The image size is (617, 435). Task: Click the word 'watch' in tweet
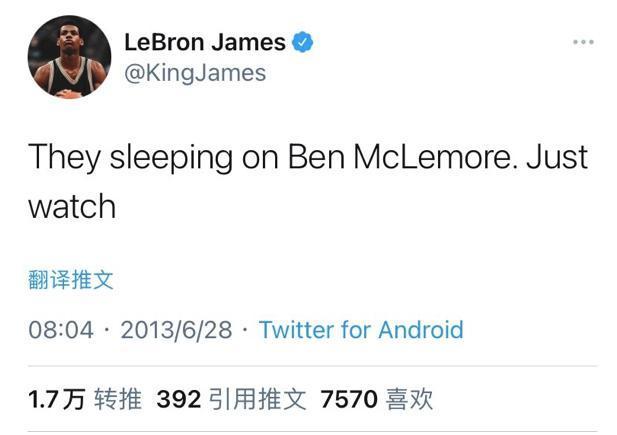click(72, 206)
